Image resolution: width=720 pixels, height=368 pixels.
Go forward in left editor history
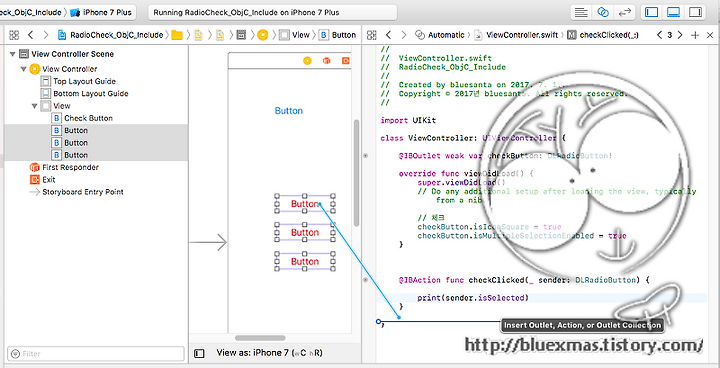pos(45,35)
